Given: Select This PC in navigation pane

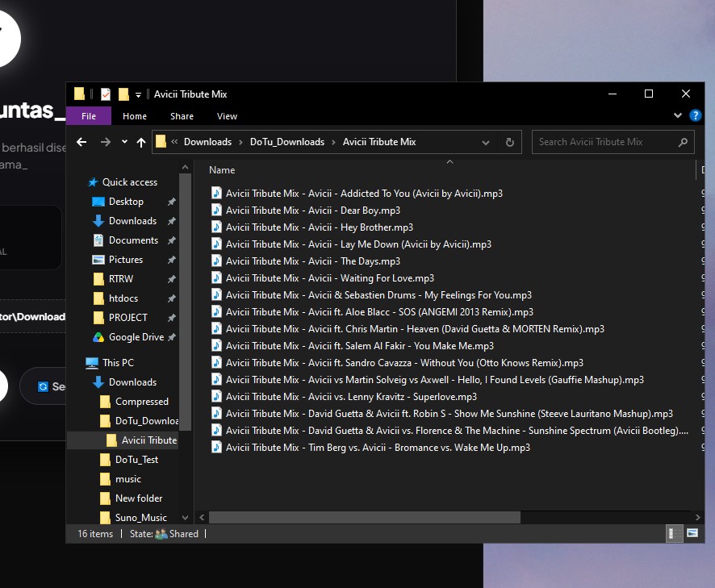Looking at the screenshot, I should 118,363.
